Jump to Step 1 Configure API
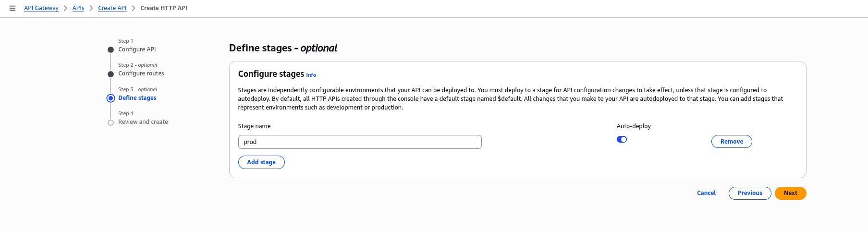 137,49
